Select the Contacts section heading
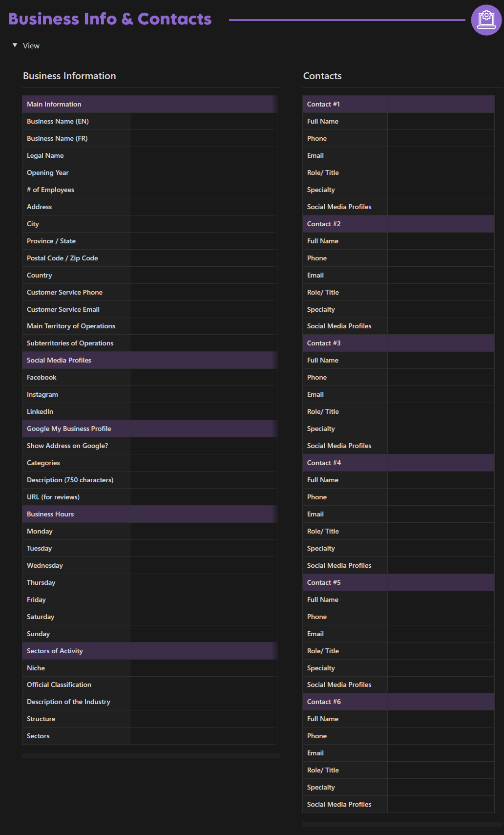 point(322,76)
